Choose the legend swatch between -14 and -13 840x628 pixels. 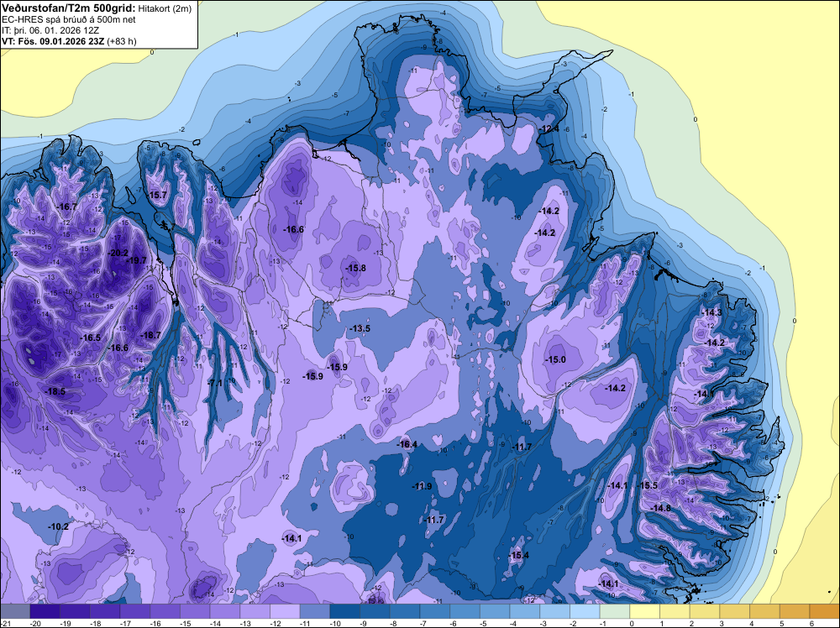(x=225, y=611)
